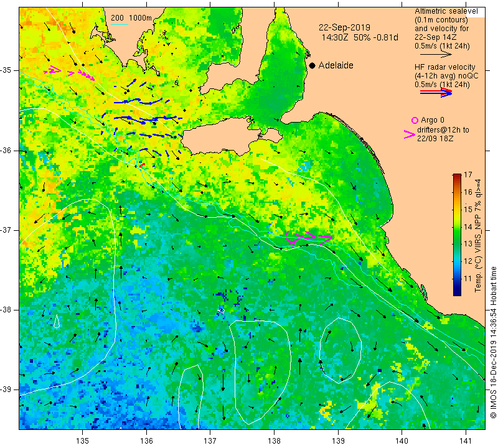This screenshot has width=498, height=448.
Task: Click the 'Altimetric sealevel' legend heading
Action: click(x=446, y=11)
